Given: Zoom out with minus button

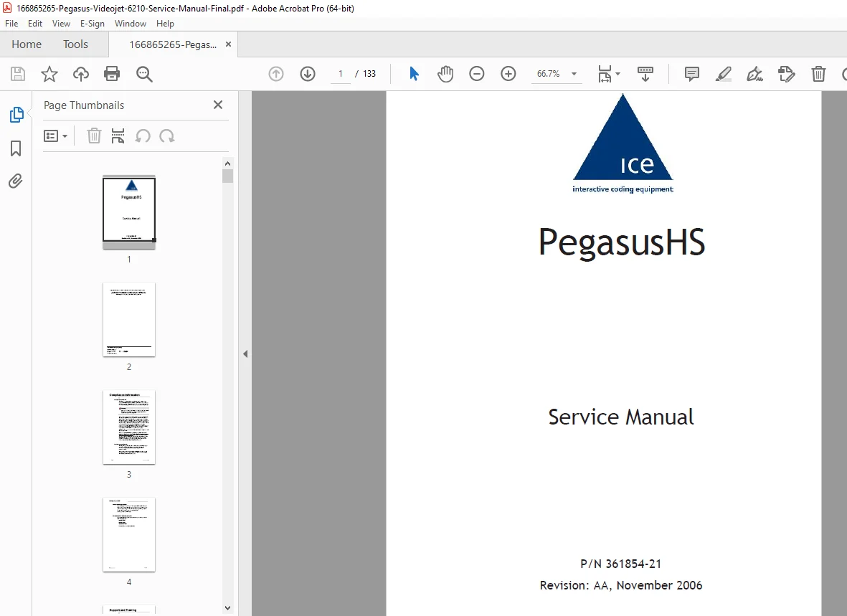Looking at the screenshot, I should click(476, 74).
